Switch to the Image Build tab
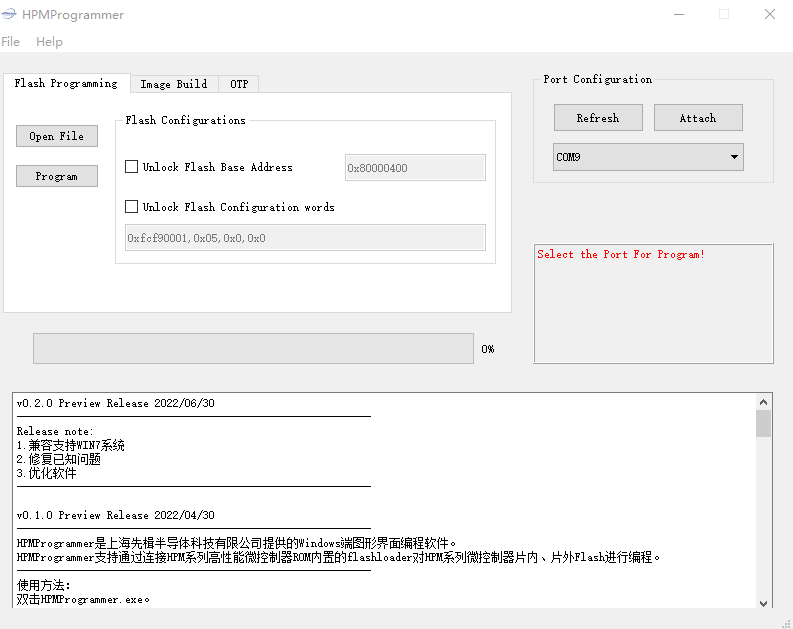Image resolution: width=793 pixels, height=629 pixels. 174,84
